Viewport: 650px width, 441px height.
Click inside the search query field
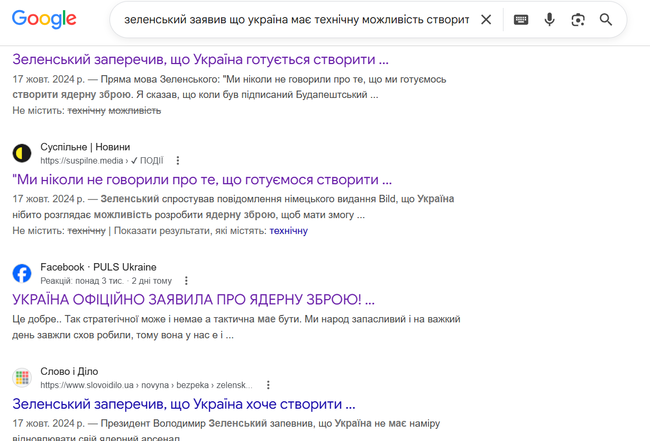(x=297, y=19)
